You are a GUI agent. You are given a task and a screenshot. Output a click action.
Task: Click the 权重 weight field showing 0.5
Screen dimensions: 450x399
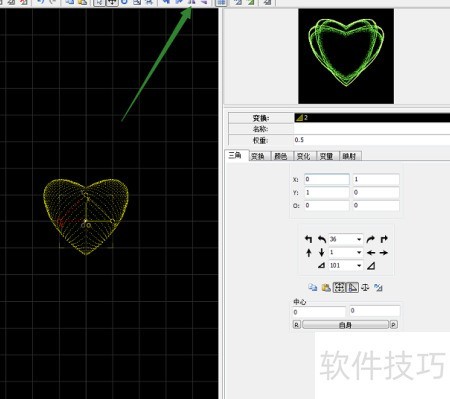tap(372, 140)
